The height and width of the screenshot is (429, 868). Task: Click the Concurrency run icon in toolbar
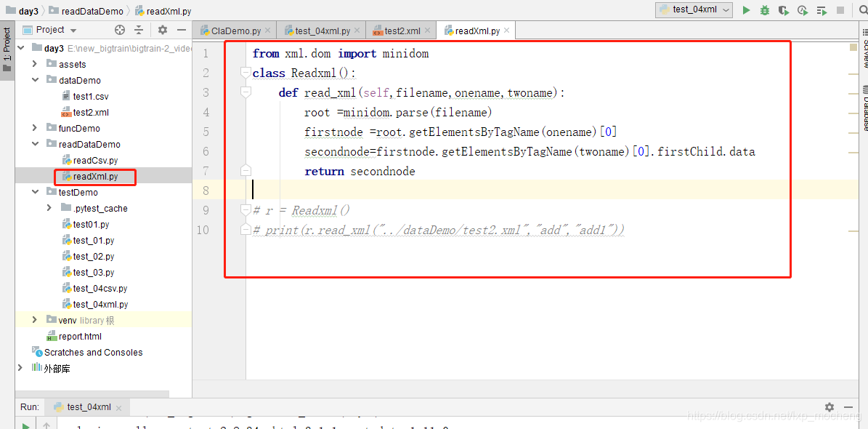point(822,10)
